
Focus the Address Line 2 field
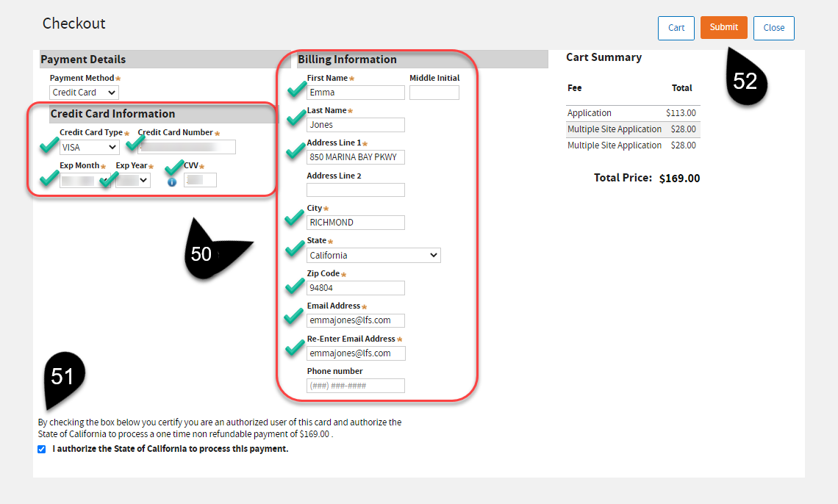356,190
